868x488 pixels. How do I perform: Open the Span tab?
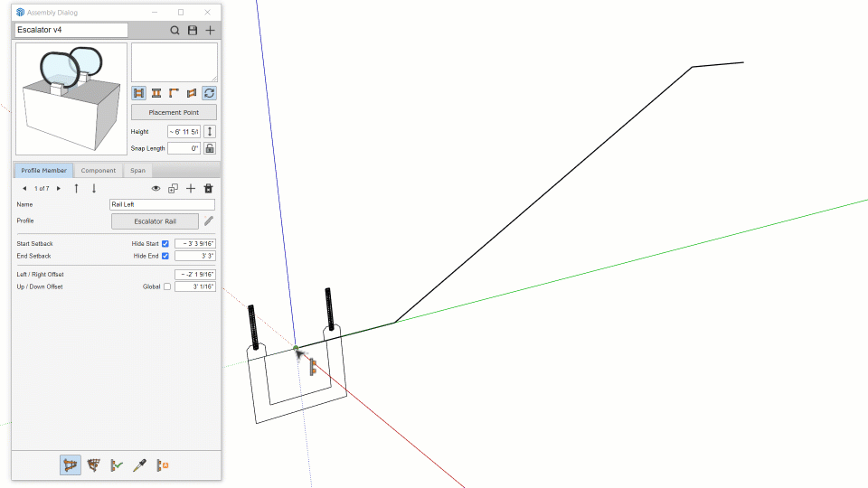pyautogui.click(x=137, y=170)
